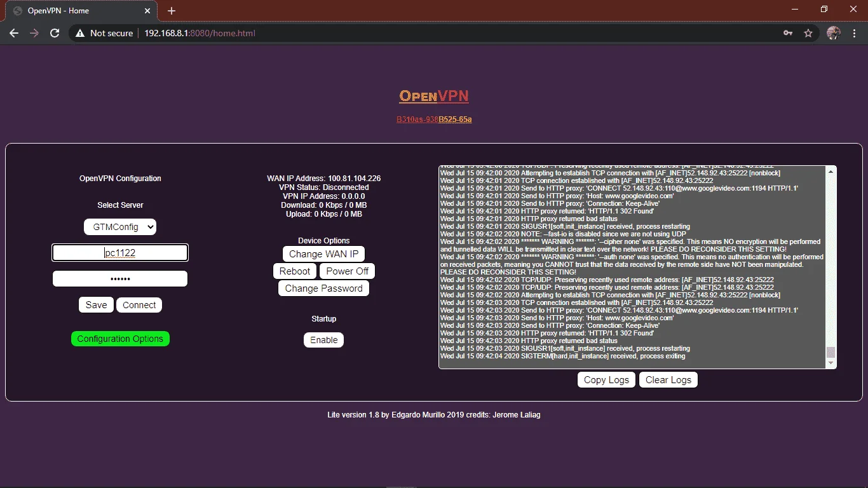
Task: Open Change Password
Action: 324,288
